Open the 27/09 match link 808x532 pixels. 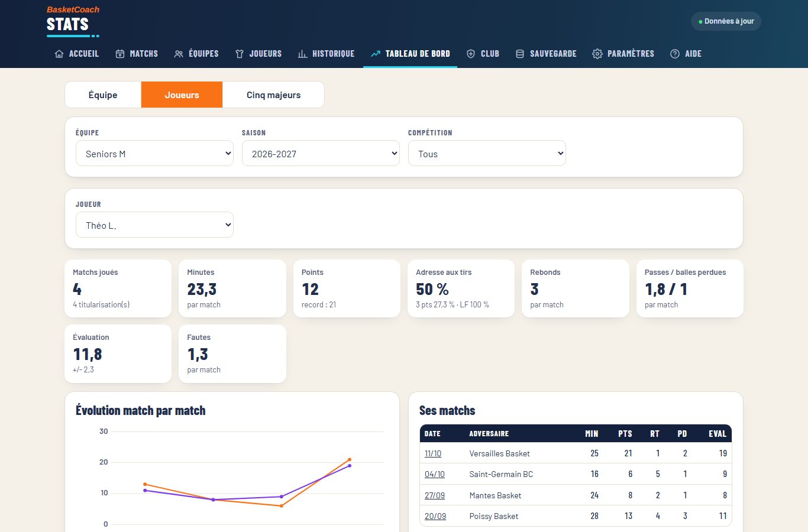435,495
